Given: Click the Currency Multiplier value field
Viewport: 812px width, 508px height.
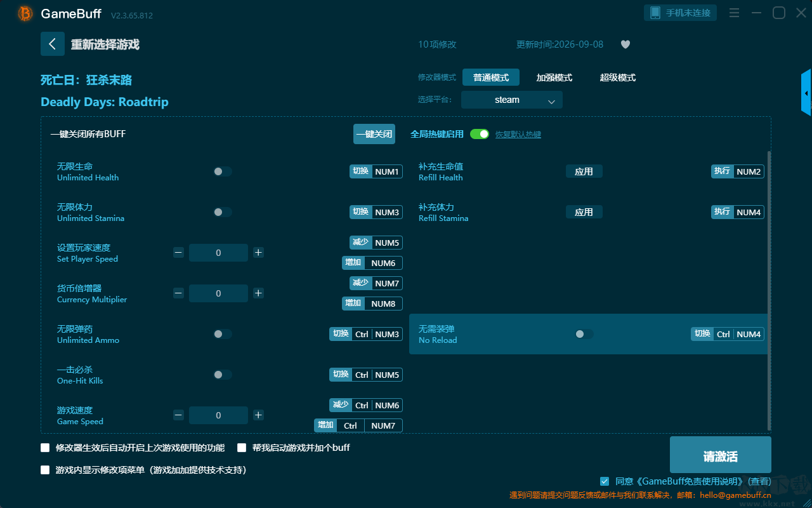Looking at the screenshot, I should tap(218, 293).
